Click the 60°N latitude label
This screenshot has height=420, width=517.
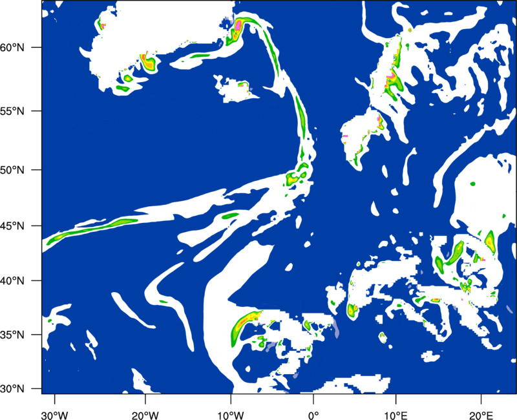12,47
